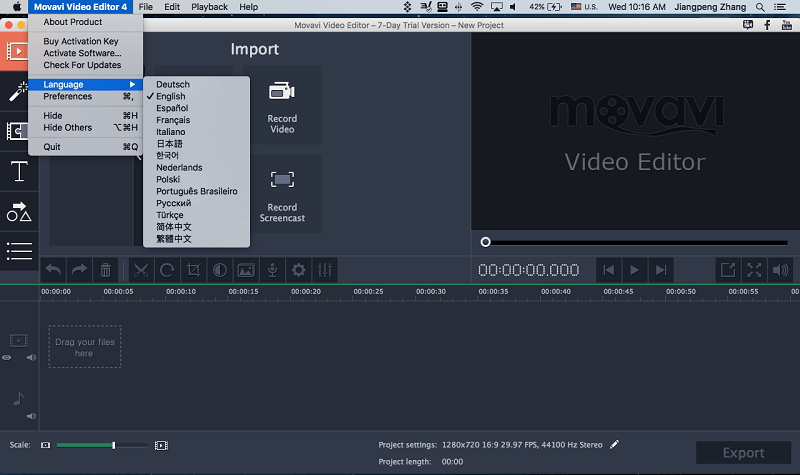Select the Split scissors tool
The width and height of the screenshot is (800, 475).
pos(141,270)
